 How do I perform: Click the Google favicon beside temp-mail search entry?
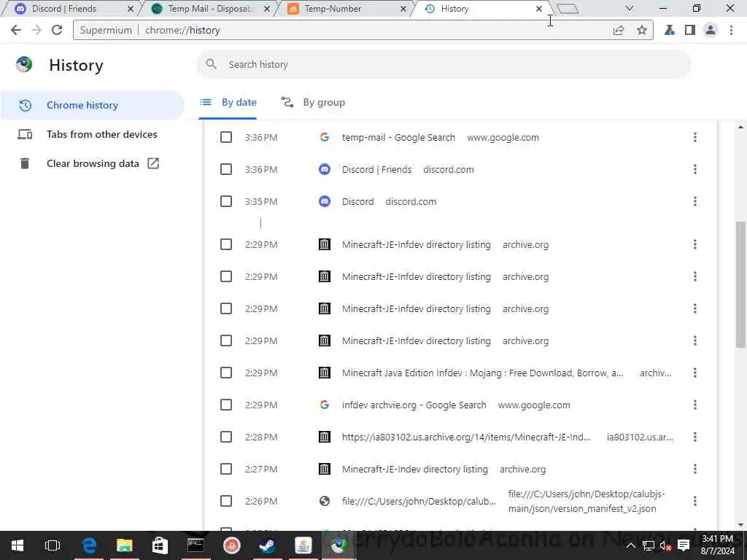[x=325, y=137]
